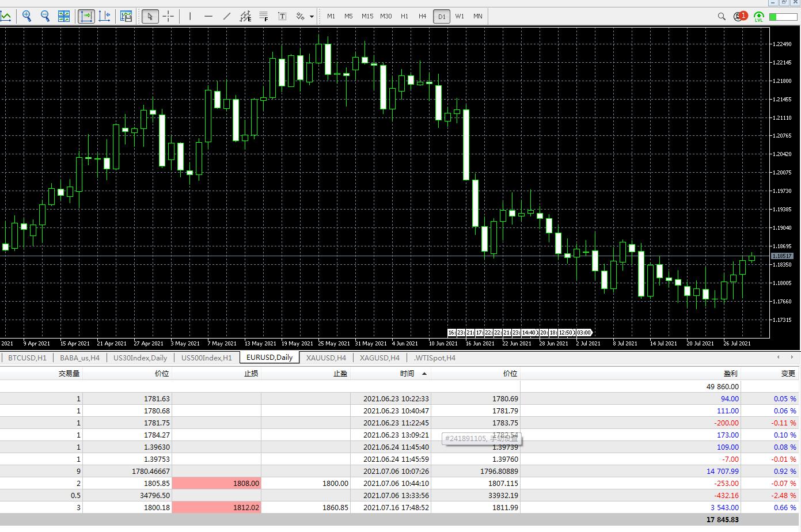This screenshot has height=532, width=801.
Task: Insert arrows and shapes objects
Action: [x=300, y=16]
